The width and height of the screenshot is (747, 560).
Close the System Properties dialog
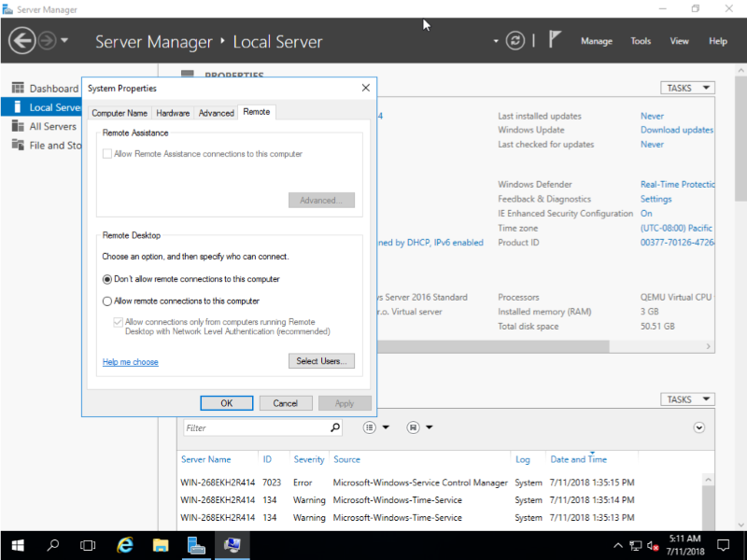365,88
